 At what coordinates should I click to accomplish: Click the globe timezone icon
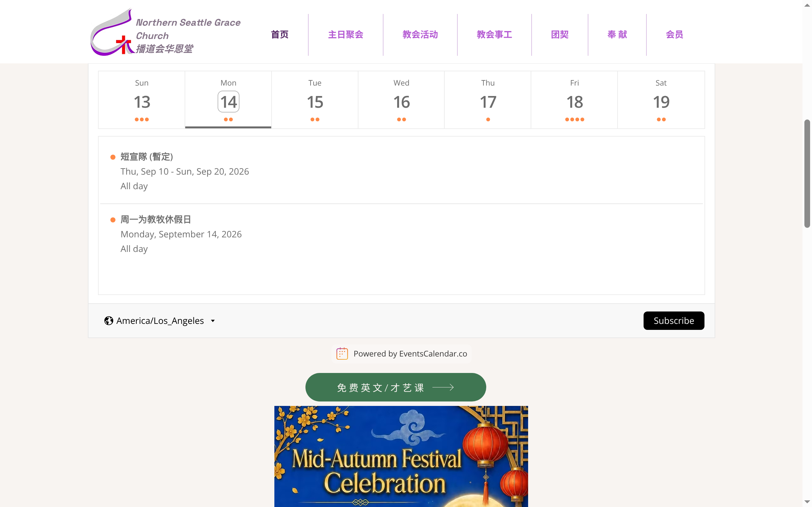tap(108, 321)
